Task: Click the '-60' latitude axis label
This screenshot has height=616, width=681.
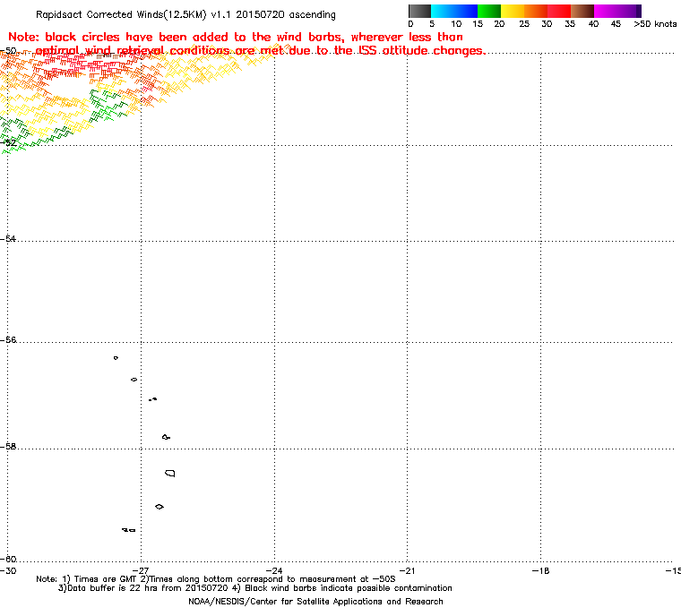Action: pos(9,559)
